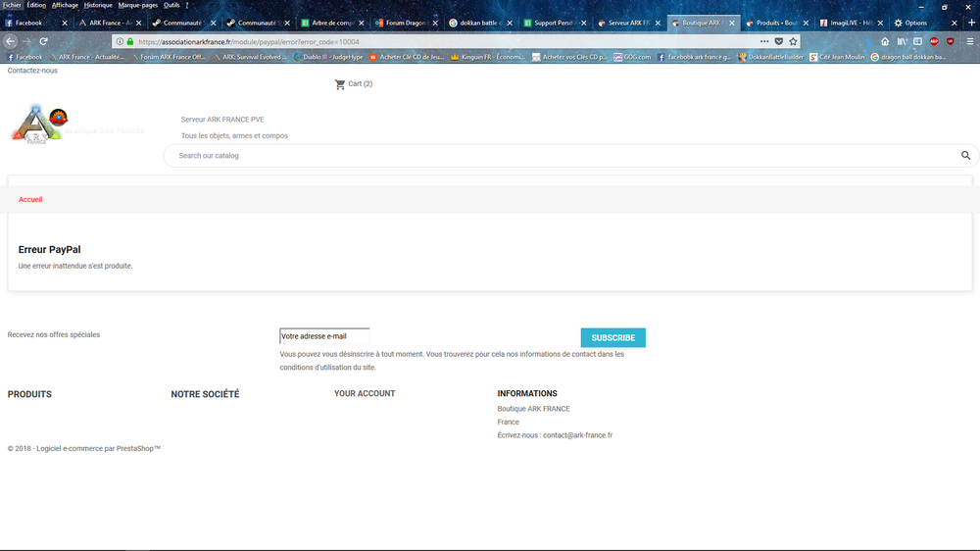This screenshot has width=980, height=551.
Task: Click the browser Forward arrow button
Action: click(26, 41)
